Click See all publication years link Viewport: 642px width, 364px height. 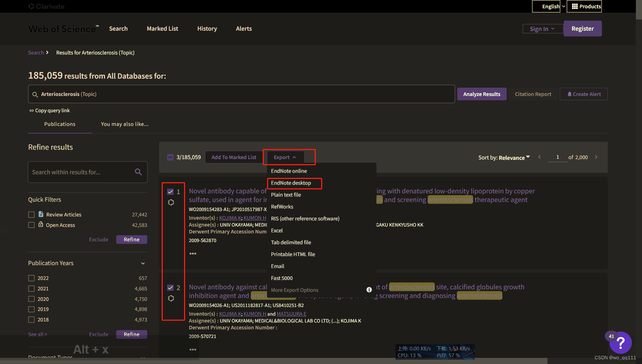coord(38,334)
